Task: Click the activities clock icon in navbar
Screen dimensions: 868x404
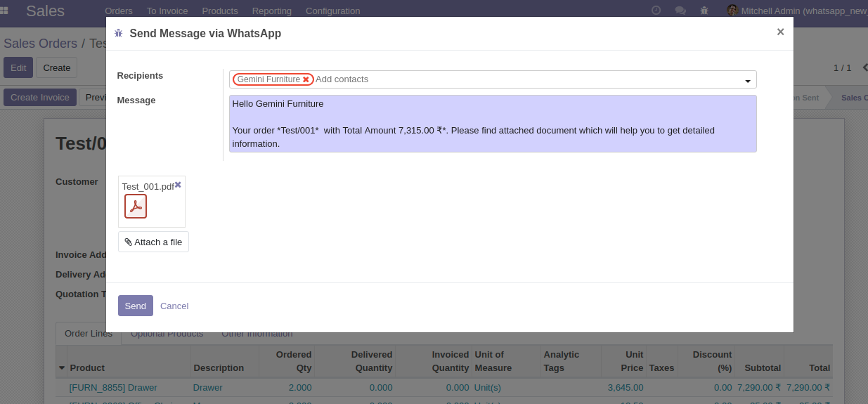Action: click(656, 11)
